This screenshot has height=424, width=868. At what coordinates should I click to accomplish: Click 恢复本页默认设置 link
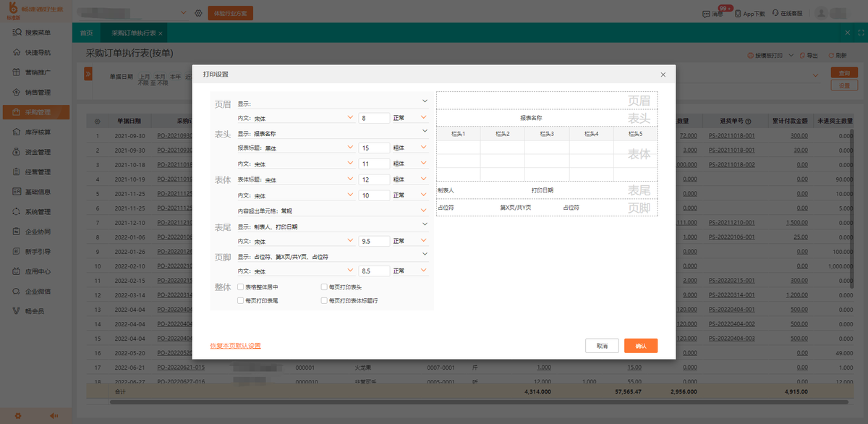point(235,346)
